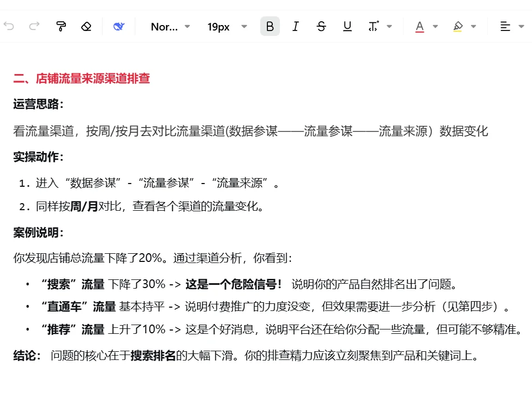Click the red heading 二、店铺流量来源渠道排查
This screenshot has width=532, height=397.
[82, 78]
